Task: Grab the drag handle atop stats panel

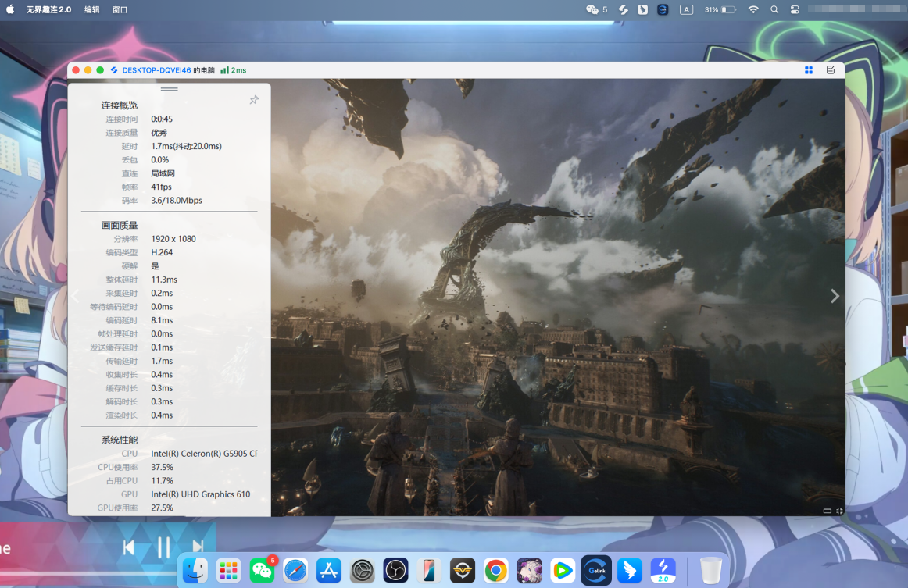Action: coord(170,89)
